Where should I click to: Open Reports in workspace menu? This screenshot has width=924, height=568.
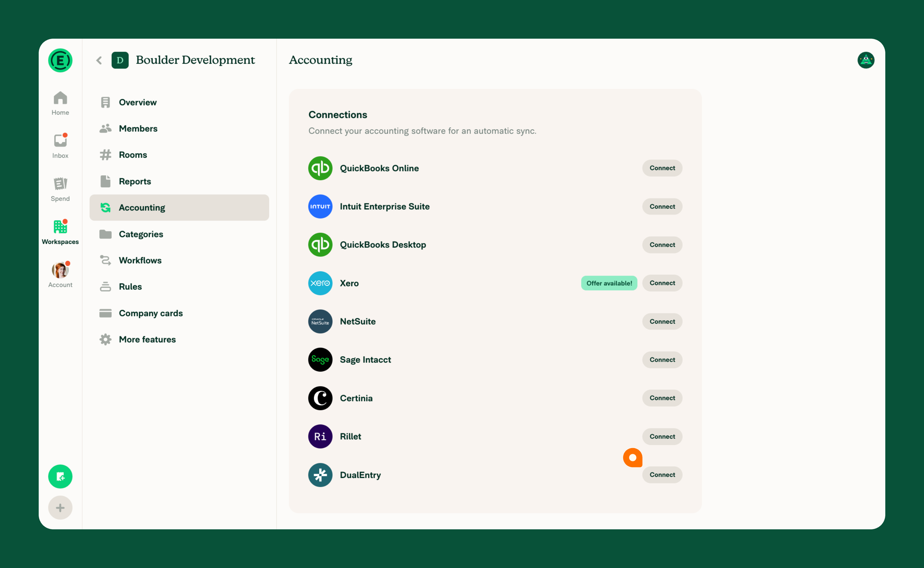[179, 182]
